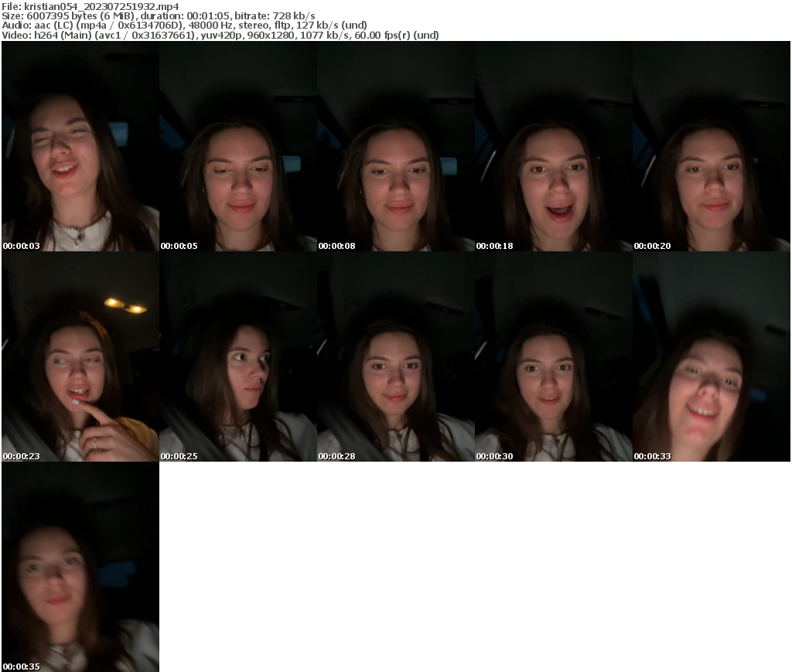Open the thumbnail timestamped 00:00:03
Screen dimensions: 792x672
click(x=80, y=146)
